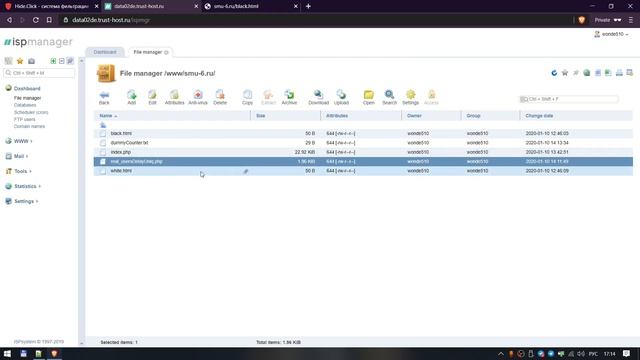Click the yellow favorites star in sidebar
This screenshot has height=360, width=640.
pos(20,61)
